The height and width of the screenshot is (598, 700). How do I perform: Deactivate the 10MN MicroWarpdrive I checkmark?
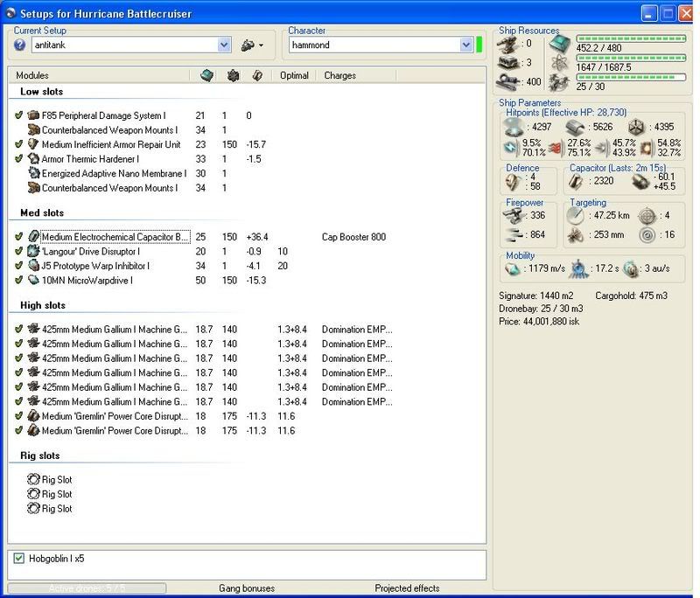[x=19, y=280]
